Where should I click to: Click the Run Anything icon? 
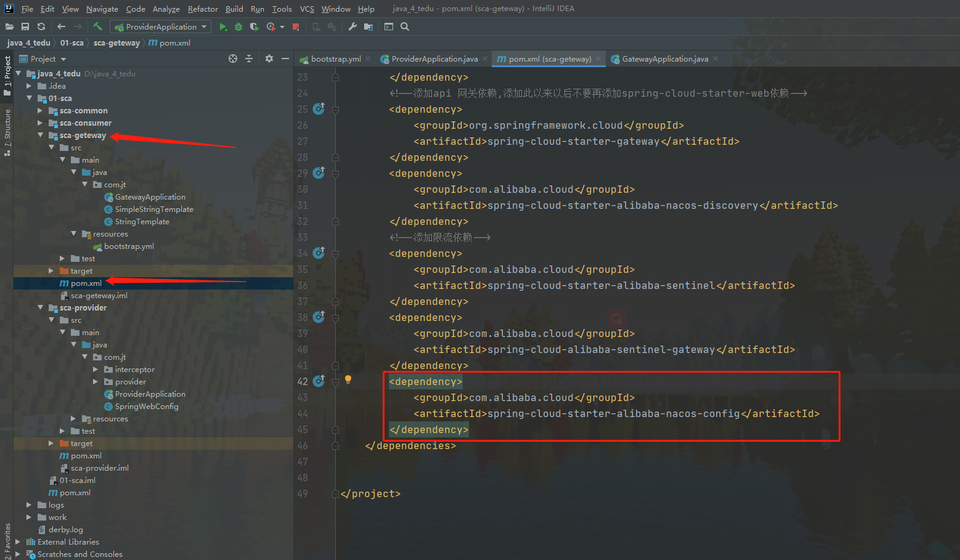(389, 26)
